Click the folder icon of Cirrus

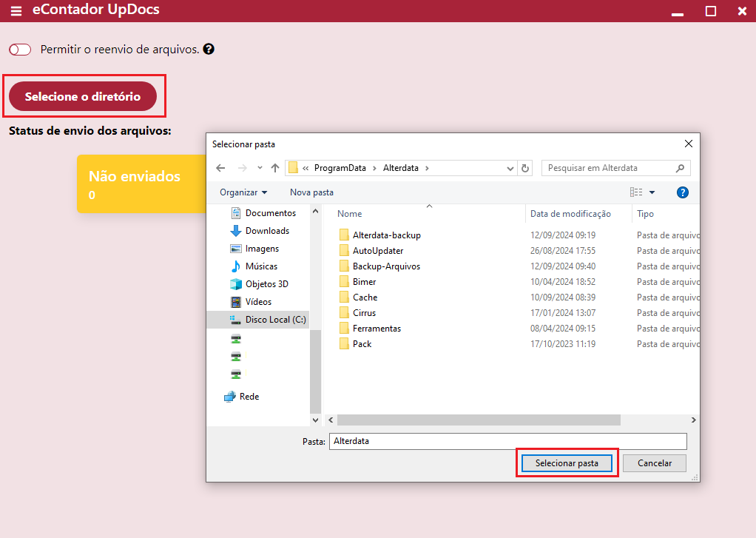(344, 313)
